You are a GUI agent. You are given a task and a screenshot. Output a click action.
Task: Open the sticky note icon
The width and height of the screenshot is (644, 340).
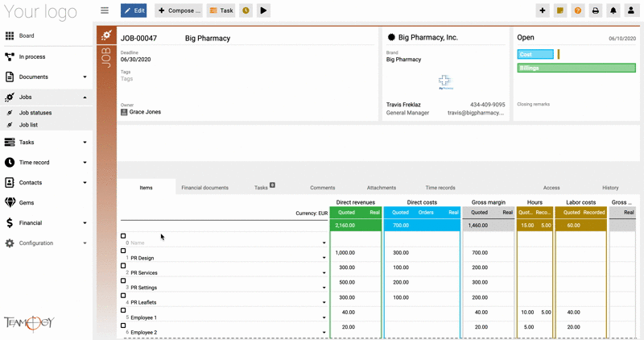(x=559, y=10)
